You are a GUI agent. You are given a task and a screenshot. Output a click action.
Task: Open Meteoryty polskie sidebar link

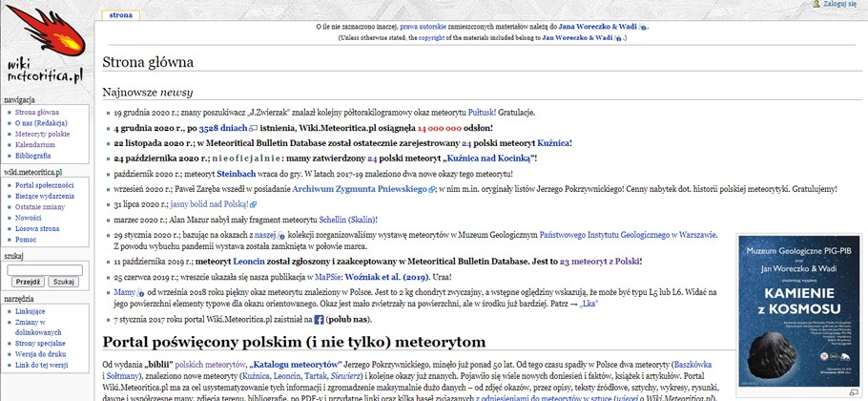pyautogui.click(x=43, y=134)
